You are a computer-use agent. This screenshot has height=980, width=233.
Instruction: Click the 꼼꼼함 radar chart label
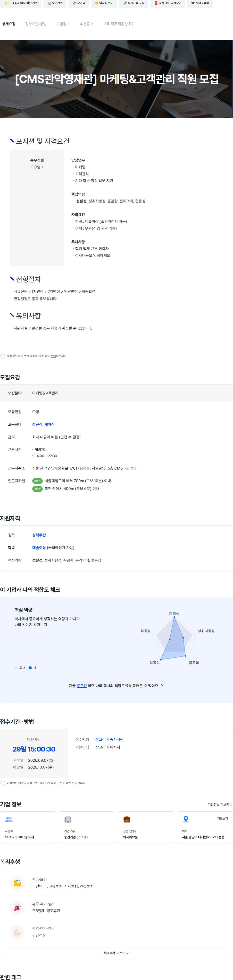coord(194,663)
